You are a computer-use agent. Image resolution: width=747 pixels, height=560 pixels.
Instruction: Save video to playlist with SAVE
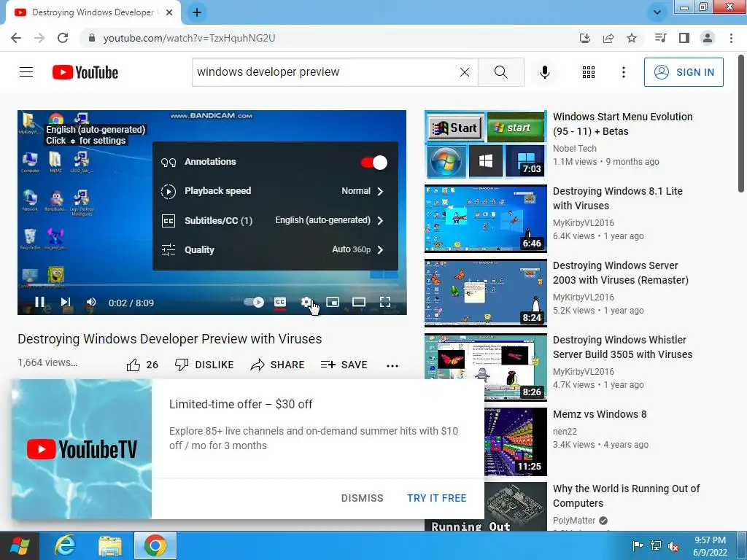pyautogui.click(x=344, y=365)
